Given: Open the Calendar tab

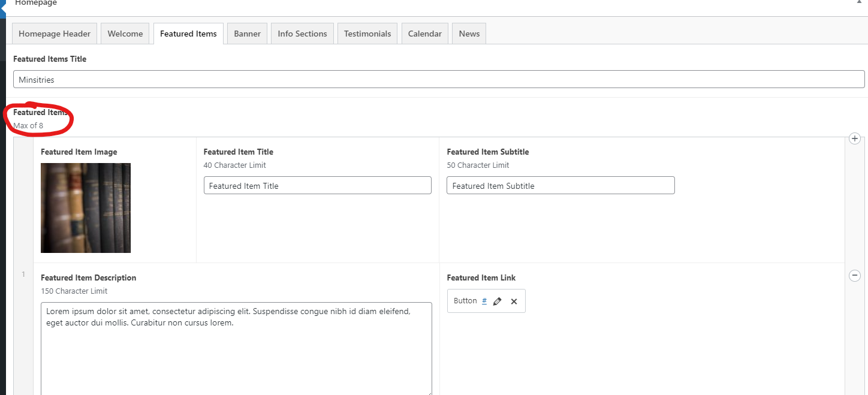Looking at the screenshot, I should (x=424, y=34).
